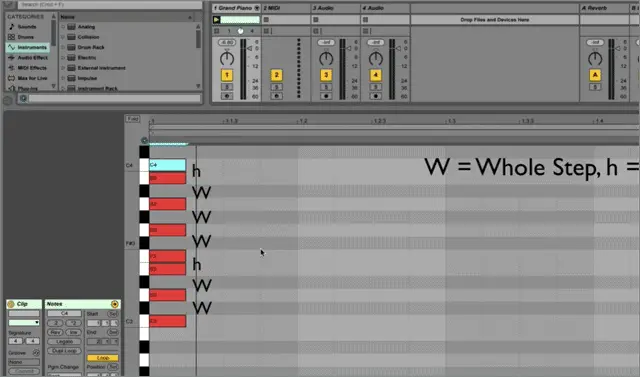This screenshot has height=377, width=640.
Task: Click the 3 Audio track status stop square
Action: coord(316,31)
